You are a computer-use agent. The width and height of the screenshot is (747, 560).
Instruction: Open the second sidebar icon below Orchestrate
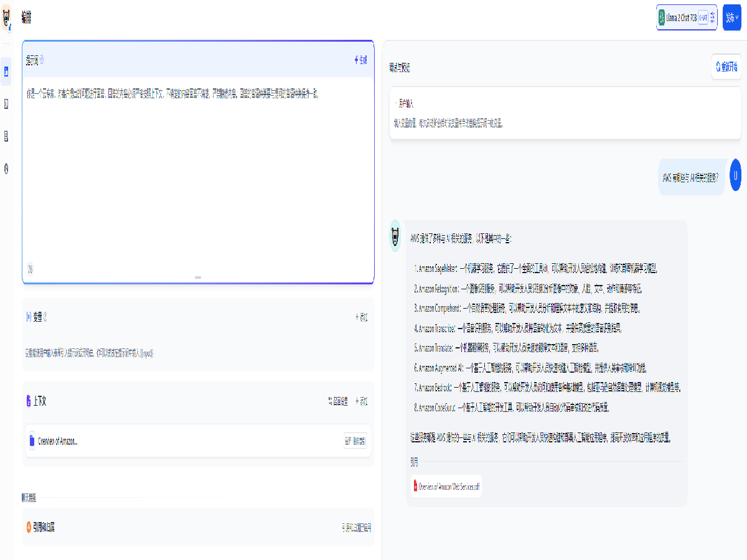(6, 104)
